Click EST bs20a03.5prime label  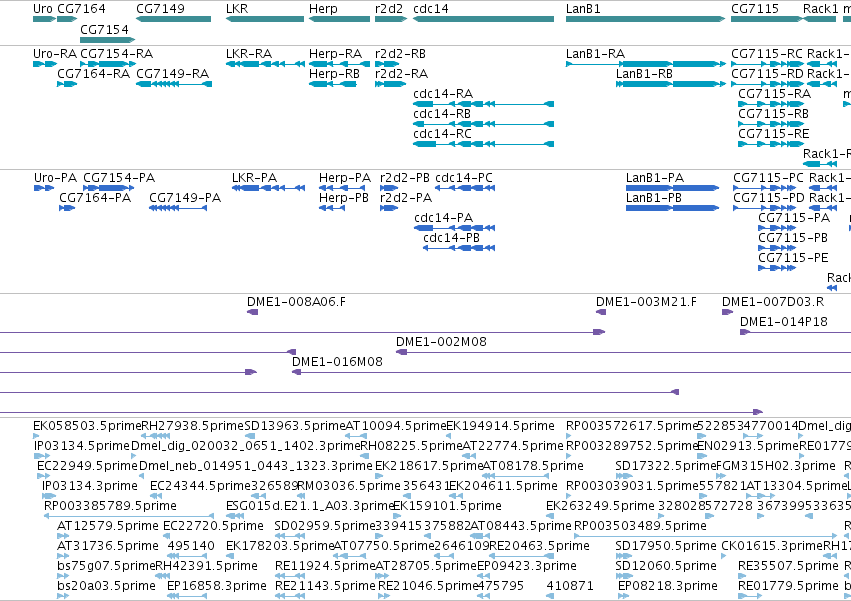(x=106, y=586)
